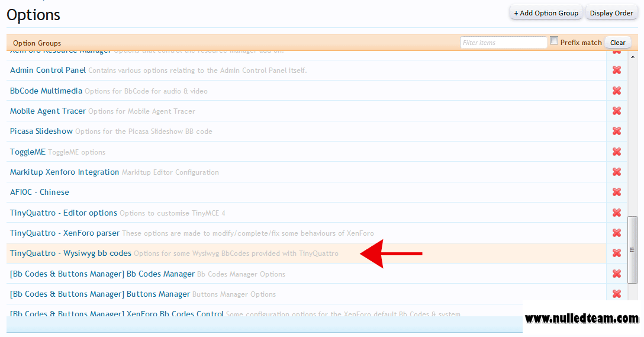This screenshot has height=337, width=644.
Task: Click the Add Option Group button
Action: click(x=546, y=13)
